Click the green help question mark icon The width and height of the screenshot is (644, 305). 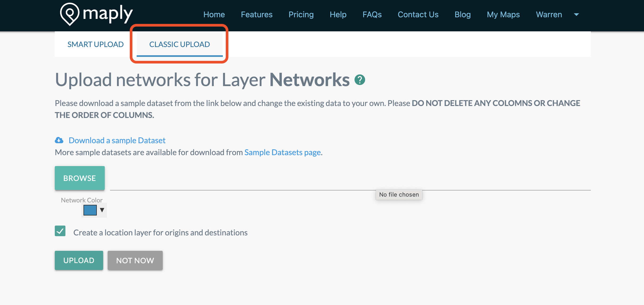(x=360, y=80)
